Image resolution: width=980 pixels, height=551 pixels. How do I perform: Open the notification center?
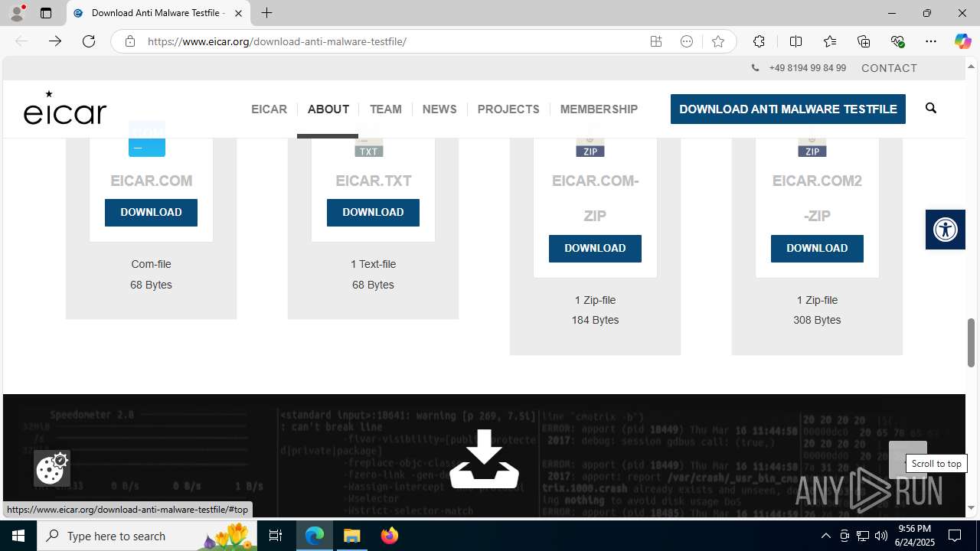[955, 536]
